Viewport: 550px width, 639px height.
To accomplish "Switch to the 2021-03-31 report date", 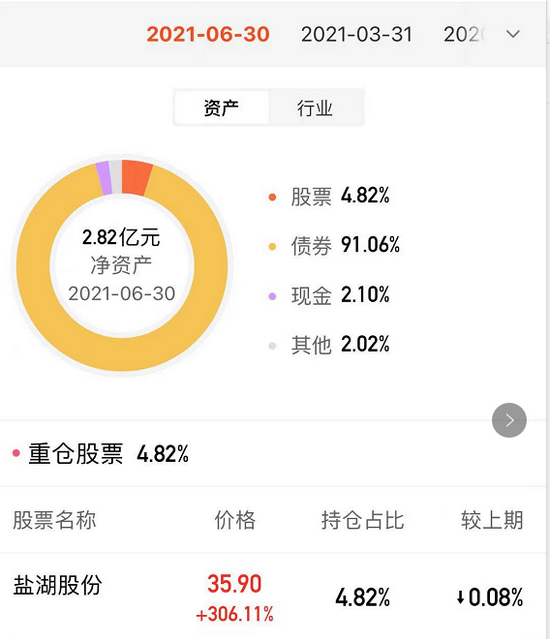I will (x=357, y=34).
